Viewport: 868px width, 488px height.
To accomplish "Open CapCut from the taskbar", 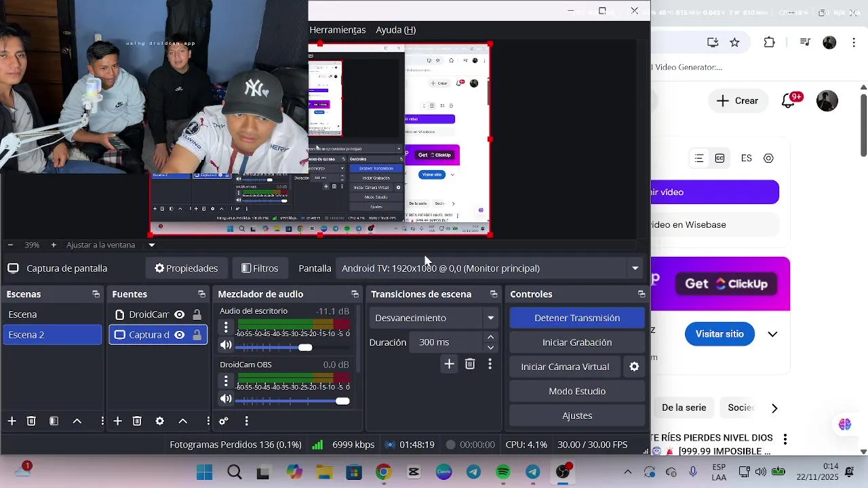I will (x=414, y=472).
